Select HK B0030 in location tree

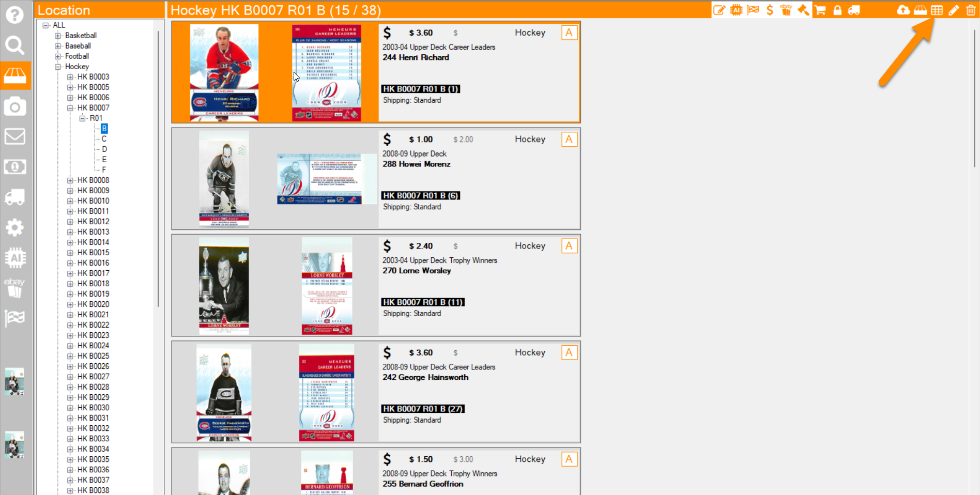[x=93, y=407]
